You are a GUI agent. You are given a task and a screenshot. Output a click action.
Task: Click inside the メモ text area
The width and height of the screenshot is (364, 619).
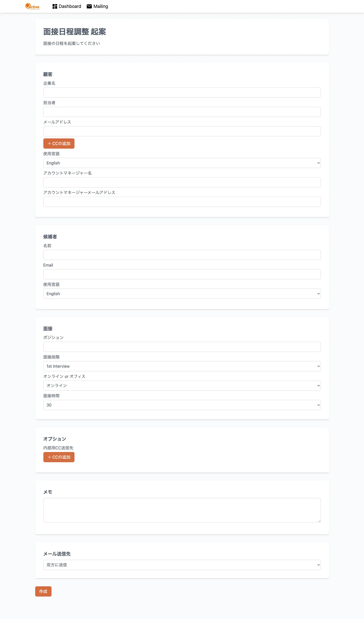tap(182, 510)
